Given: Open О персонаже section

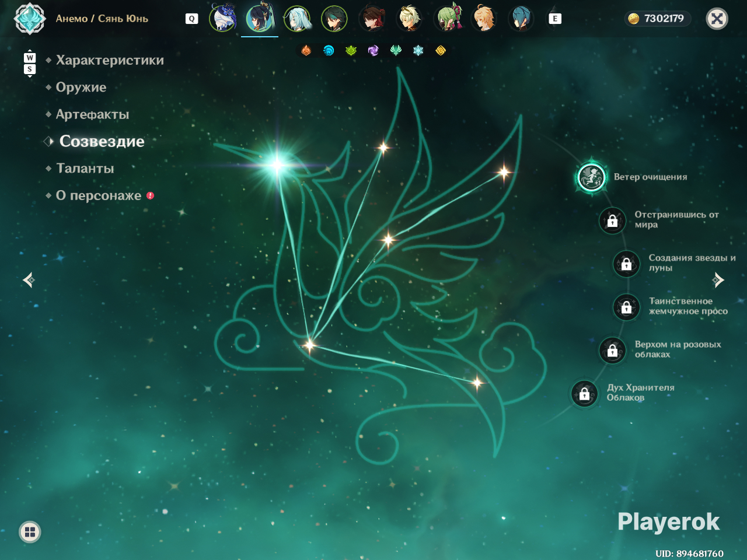Looking at the screenshot, I should coord(99,195).
